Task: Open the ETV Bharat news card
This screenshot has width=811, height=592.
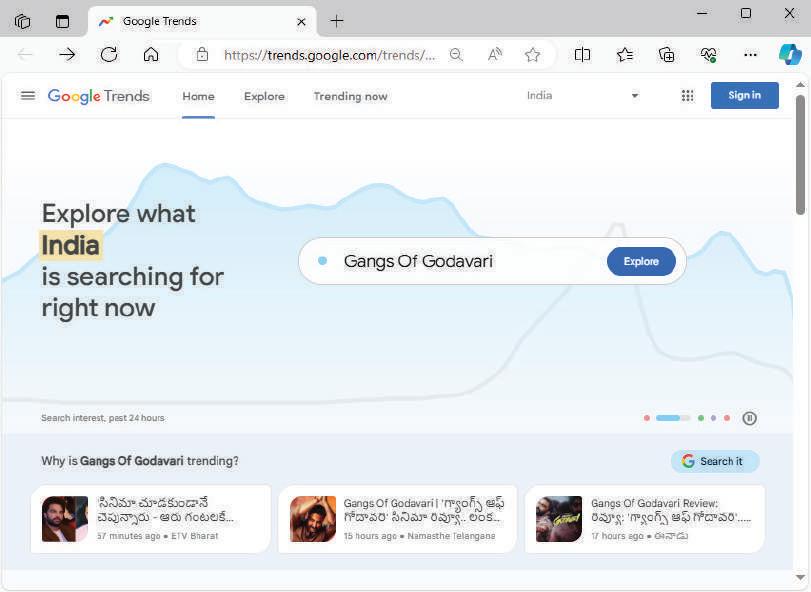Action: coord(151,519)
